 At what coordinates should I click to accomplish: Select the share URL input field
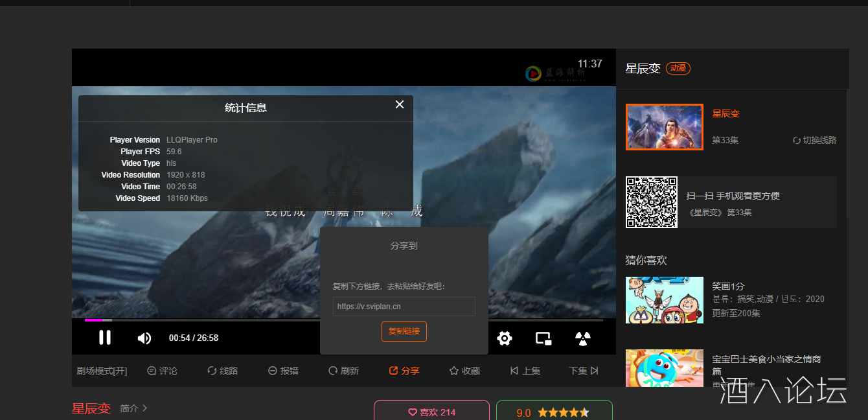click(404, 307)
